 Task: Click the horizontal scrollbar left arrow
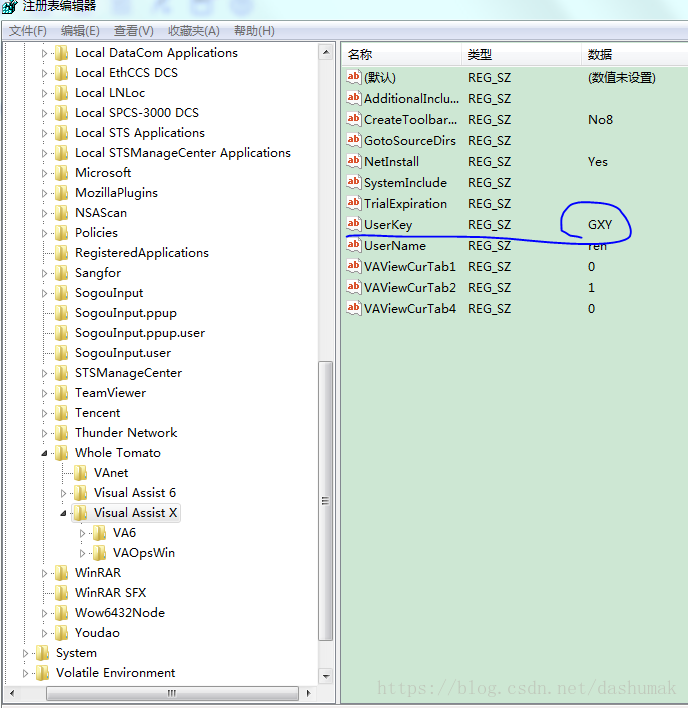pos(12,693)
